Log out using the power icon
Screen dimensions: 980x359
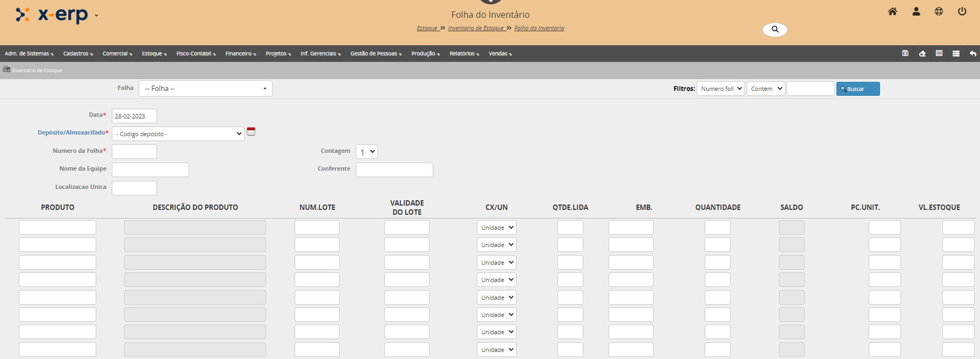point(962,11)
